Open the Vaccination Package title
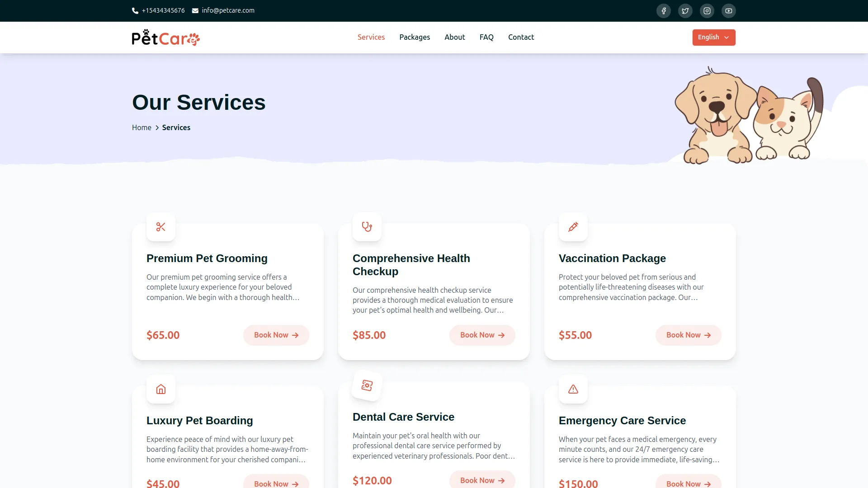This screenshot has height=488, width=868. tap(612, 258)
